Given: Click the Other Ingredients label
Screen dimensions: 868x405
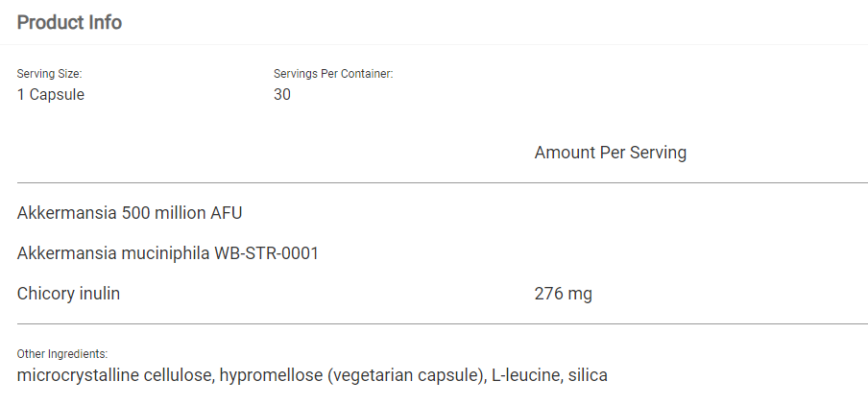Looking at the screenshot, I should tap(62, 354).
